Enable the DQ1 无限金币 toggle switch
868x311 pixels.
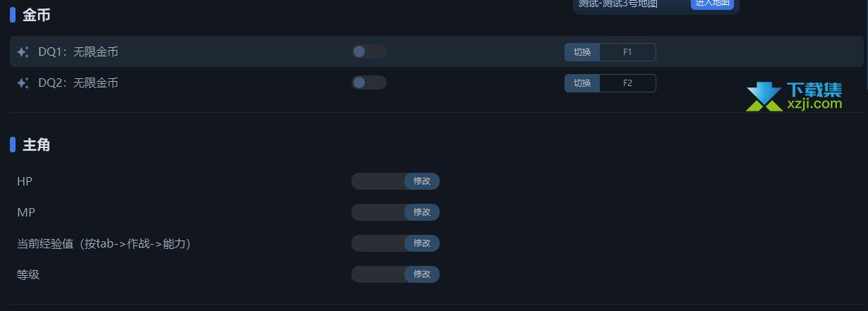[x=368, y=51]
